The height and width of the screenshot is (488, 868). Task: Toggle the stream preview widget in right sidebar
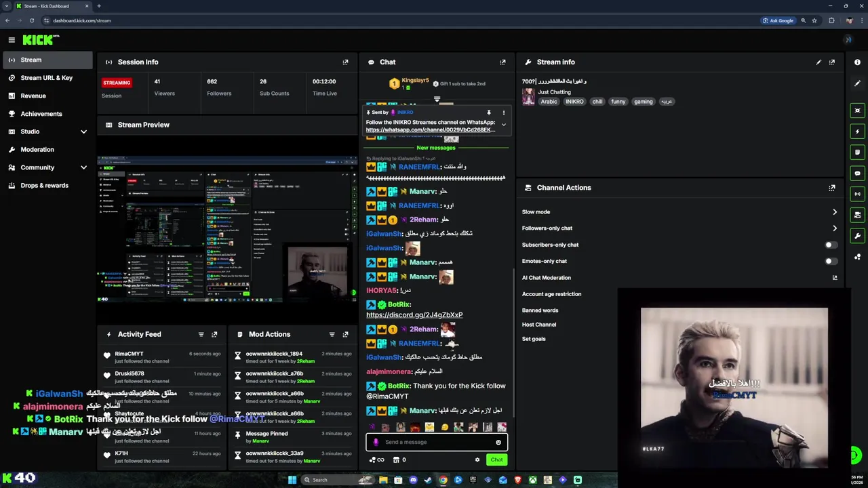tap(857, 110)
